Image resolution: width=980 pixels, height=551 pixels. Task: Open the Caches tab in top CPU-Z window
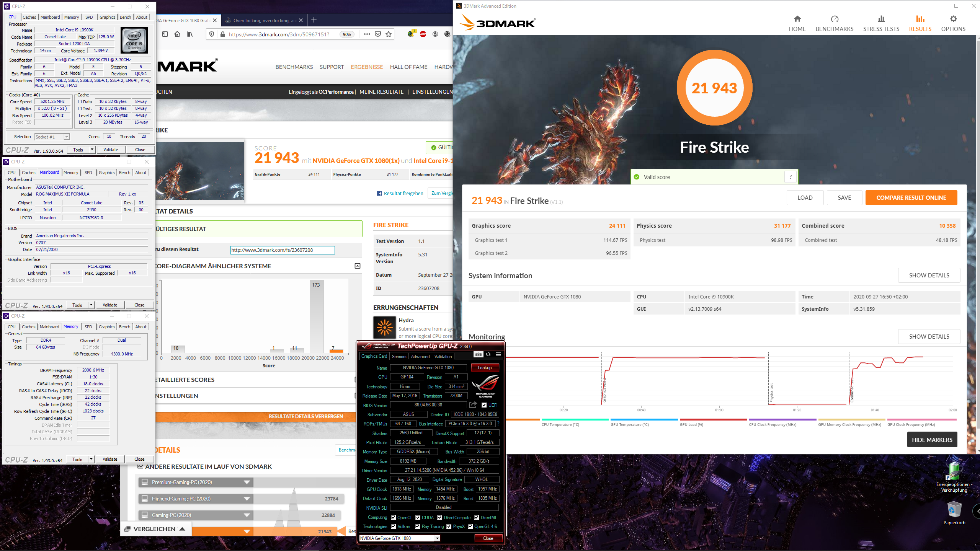pyautogui.click(x=29, y=17)
